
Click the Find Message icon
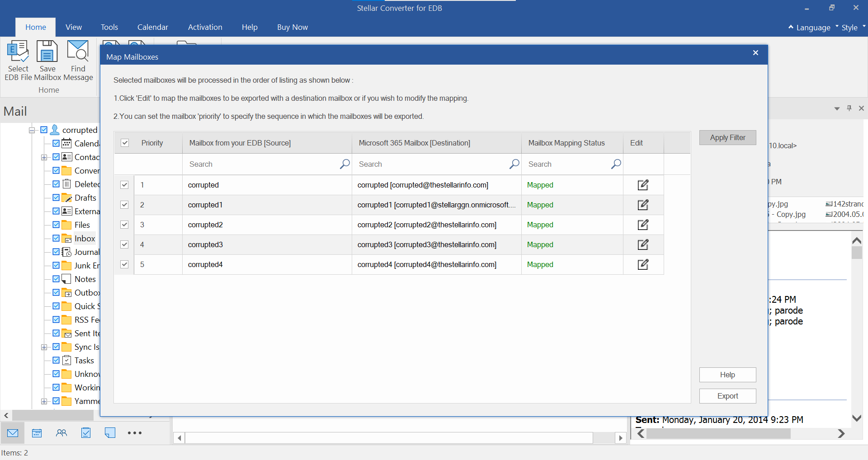tap(78, 51)
